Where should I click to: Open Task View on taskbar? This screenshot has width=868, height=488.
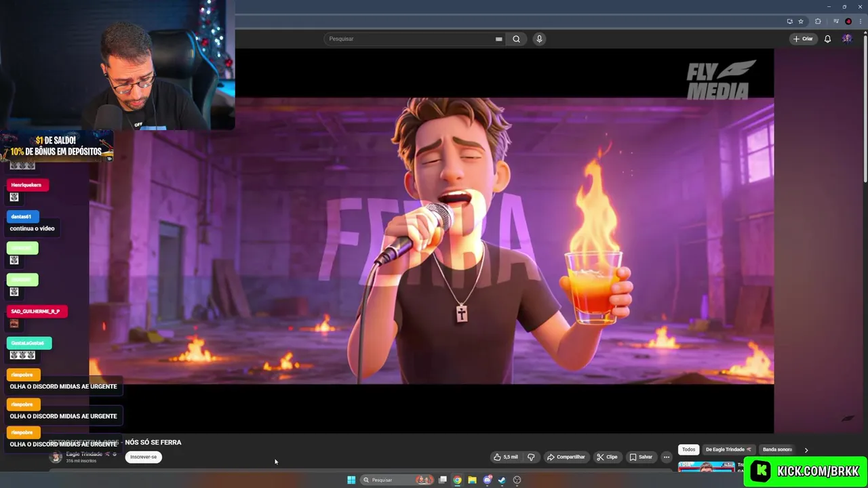coord(443,480)
